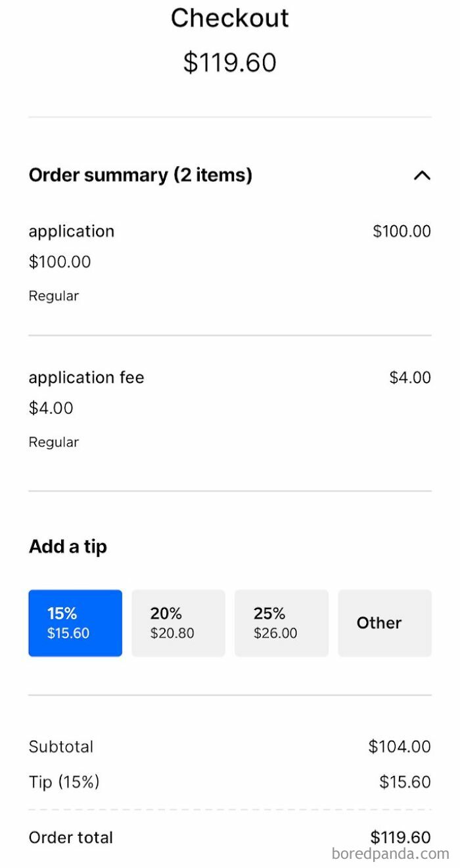Click the Subtotal row
The image size is (460, 868).
(60, 747)
